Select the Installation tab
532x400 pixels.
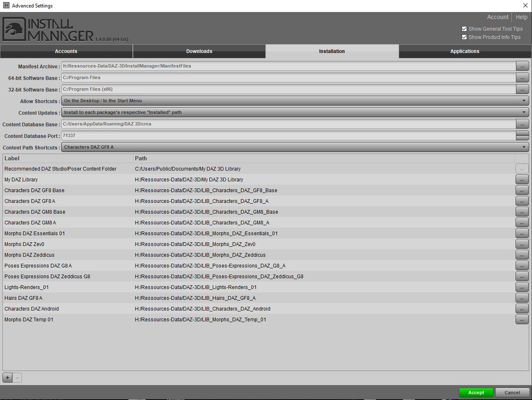[x=332, y=51]
